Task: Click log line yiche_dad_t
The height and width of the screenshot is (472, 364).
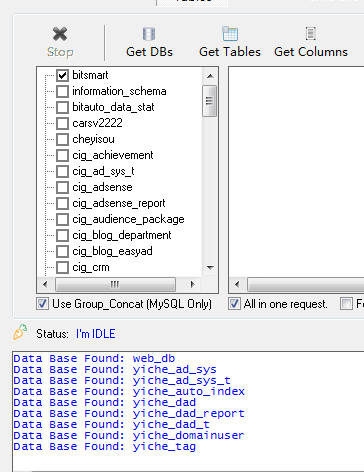Action: coord(112,424)
